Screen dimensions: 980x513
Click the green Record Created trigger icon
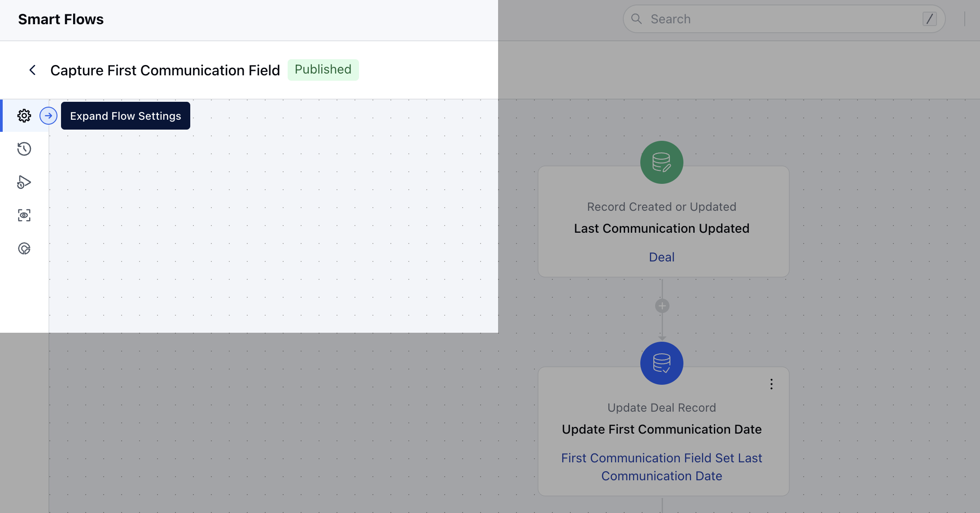661,162
